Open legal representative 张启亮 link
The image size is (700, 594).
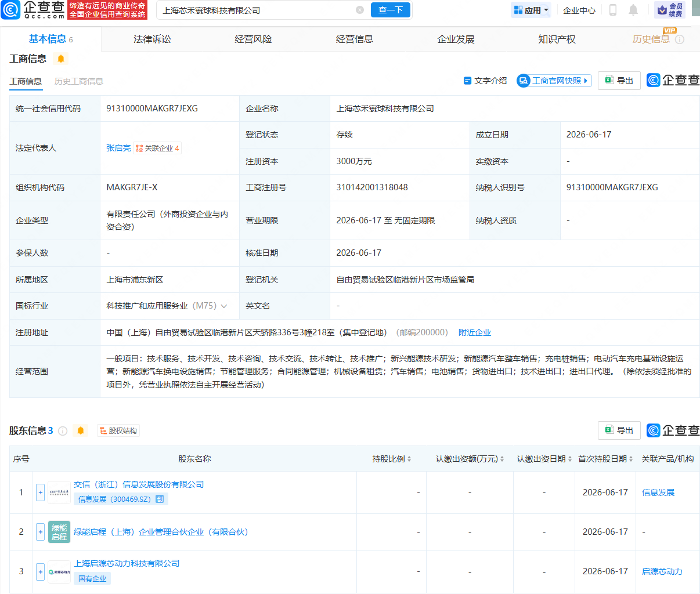pyautogui.click(x=118, y=148)
